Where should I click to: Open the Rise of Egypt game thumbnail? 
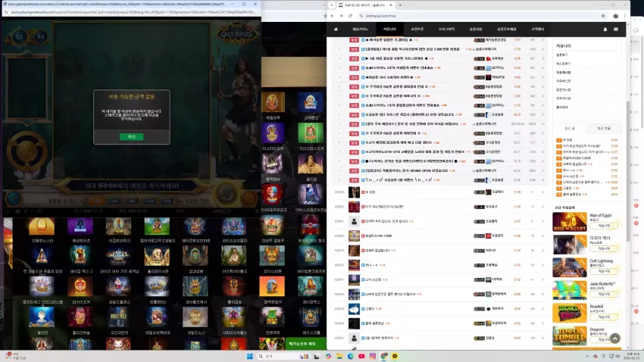coord(569,222)
